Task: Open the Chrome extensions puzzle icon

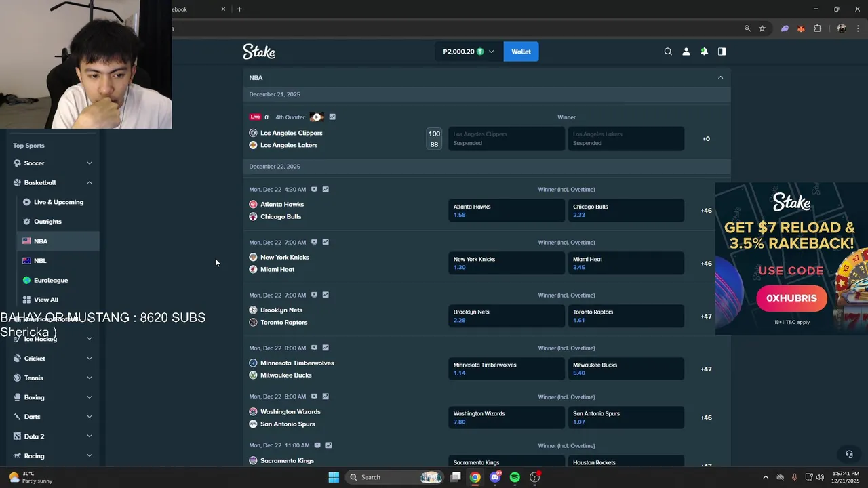Action: click(x=817, y=28)
